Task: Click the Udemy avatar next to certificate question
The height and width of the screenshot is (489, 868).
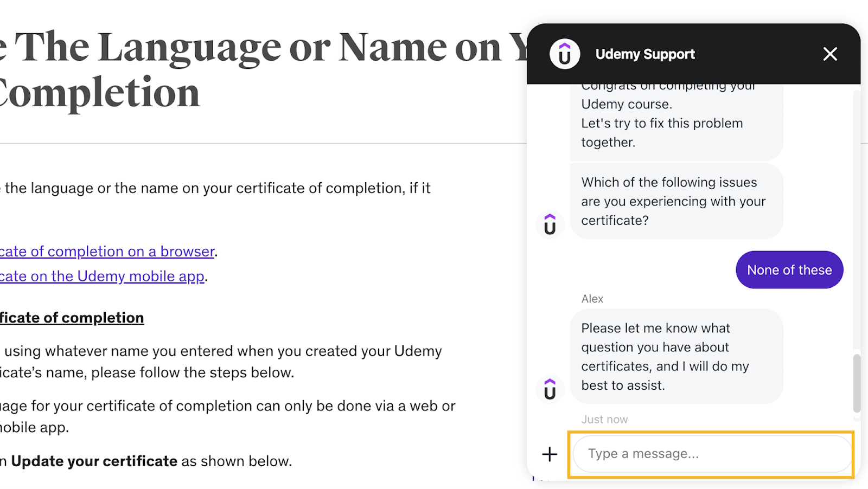Action: 550,224
